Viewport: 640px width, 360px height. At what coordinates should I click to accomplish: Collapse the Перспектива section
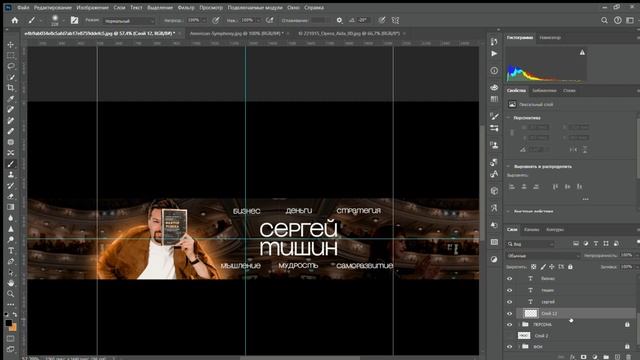coord(509,118)
